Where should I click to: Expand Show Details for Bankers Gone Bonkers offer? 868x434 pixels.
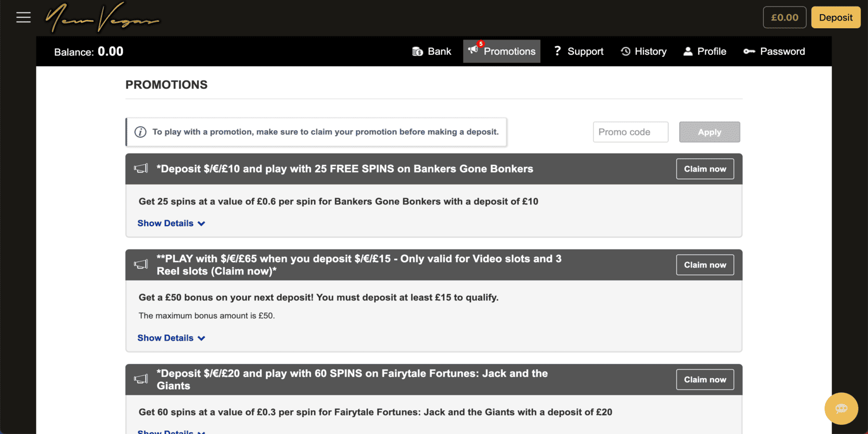171,224
